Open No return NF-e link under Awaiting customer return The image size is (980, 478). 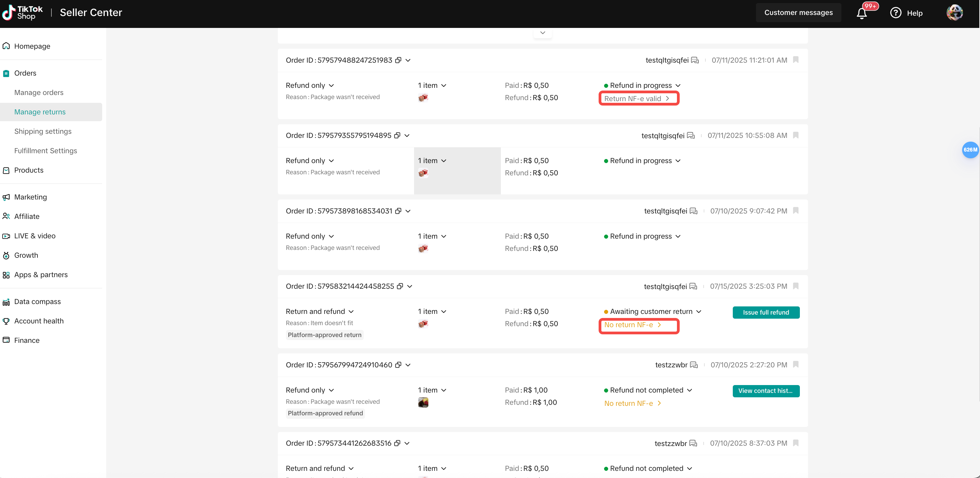[633, 325]
